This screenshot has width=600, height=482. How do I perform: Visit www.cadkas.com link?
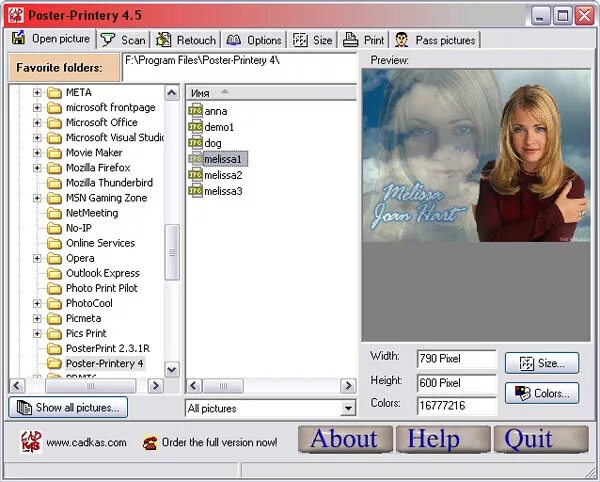point(86,443)
